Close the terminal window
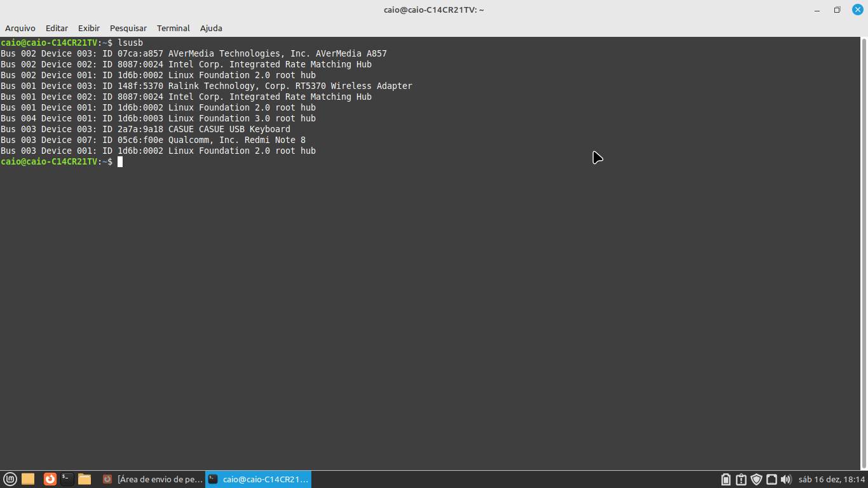This screenshot has height=488, width=868. (857, 10)
